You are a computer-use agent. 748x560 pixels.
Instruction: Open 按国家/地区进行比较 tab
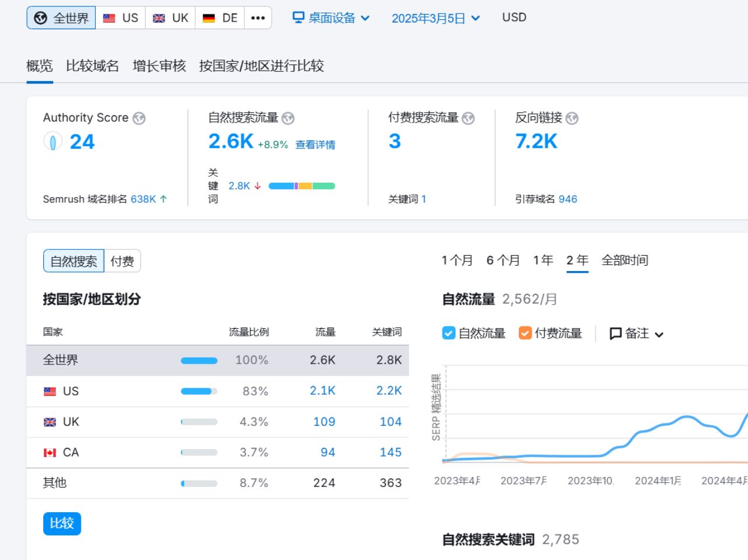[x=261, y=66]
